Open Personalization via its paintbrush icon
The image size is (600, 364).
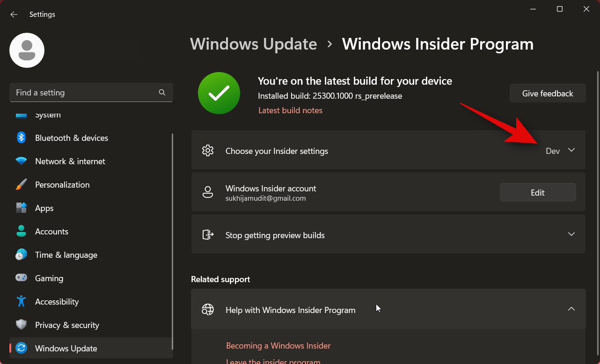pyautogui.click(x=21, y=184)
